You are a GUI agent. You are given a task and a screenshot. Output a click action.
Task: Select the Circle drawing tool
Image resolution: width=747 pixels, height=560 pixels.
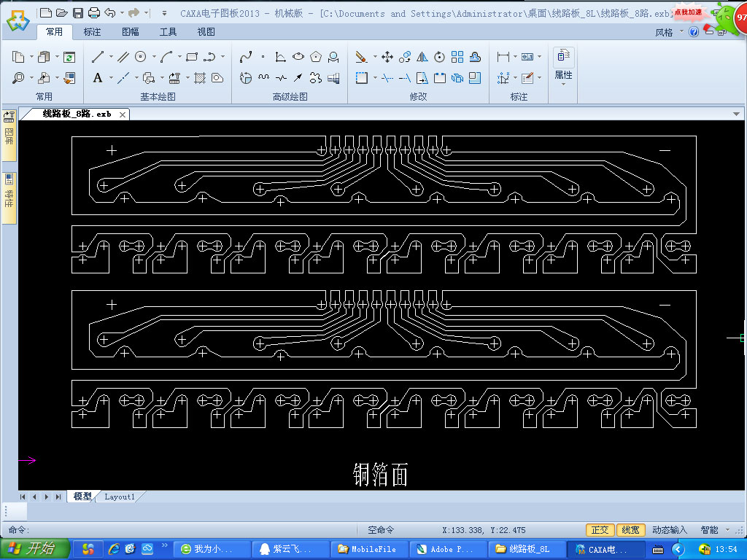[141, 57]
